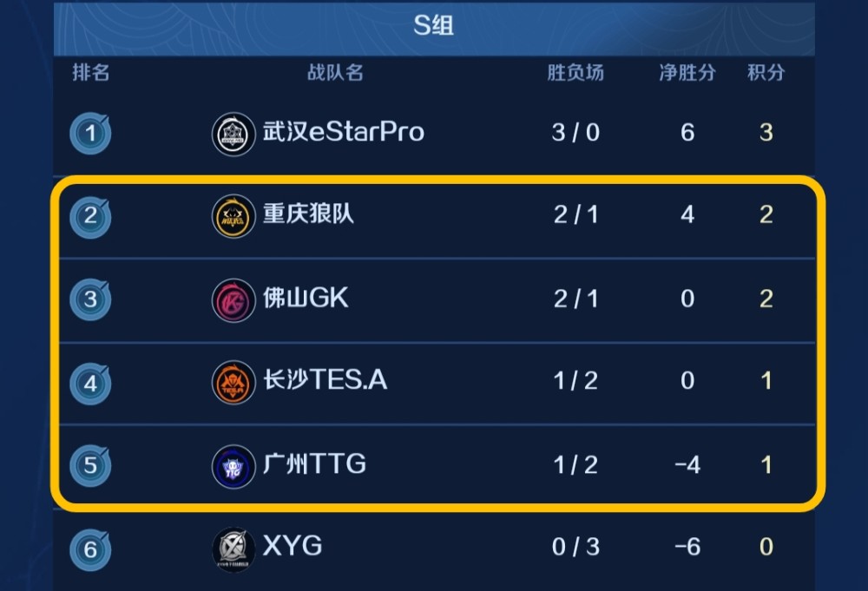Click the XYG 0 / 3 record
Image resolution: width=868 pixels, height=591 pixels.
(575, 547)
